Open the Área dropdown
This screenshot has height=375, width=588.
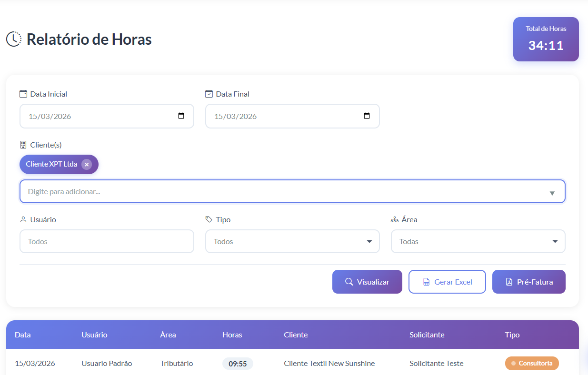point(478,241)
